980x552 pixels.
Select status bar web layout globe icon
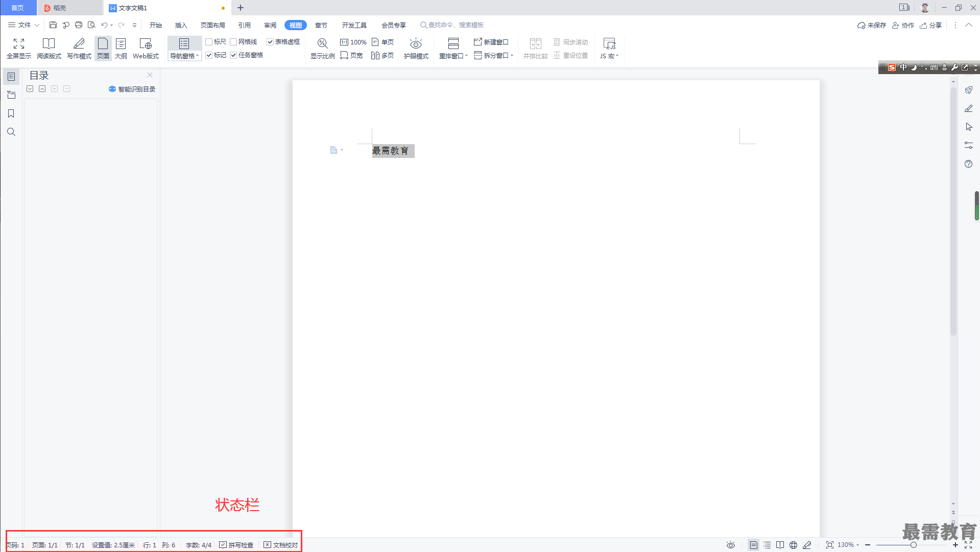click(793, 545)
